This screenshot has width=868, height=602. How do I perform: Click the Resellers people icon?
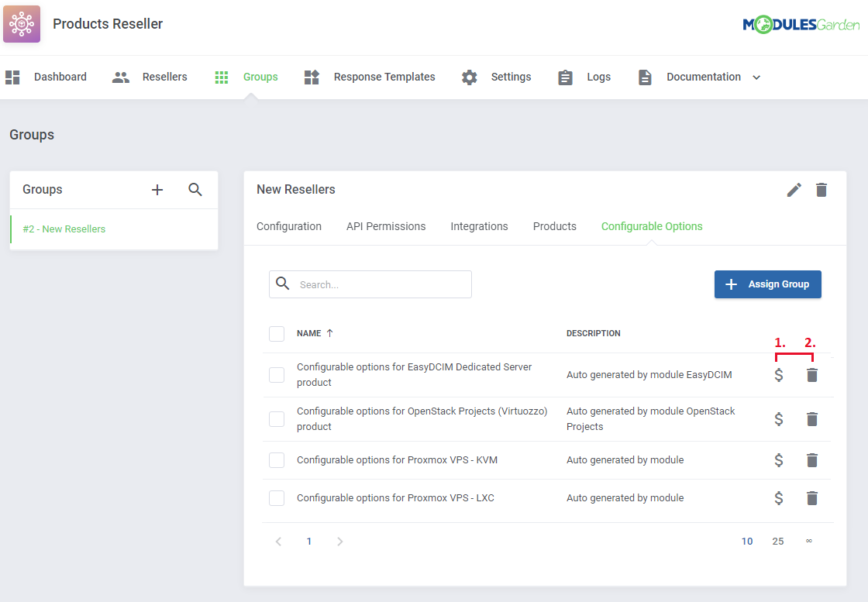tap(121, 77)
